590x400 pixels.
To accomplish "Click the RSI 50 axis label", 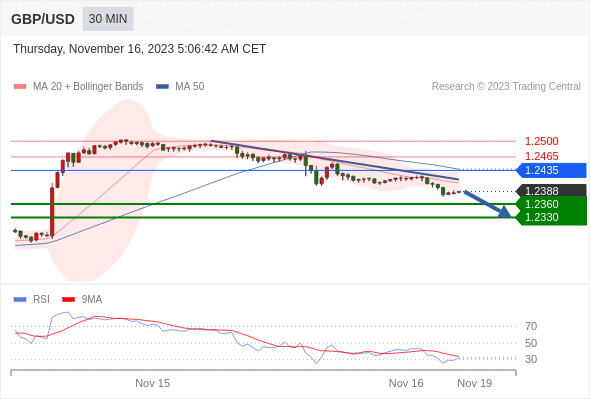I will [x=531, y=343].
